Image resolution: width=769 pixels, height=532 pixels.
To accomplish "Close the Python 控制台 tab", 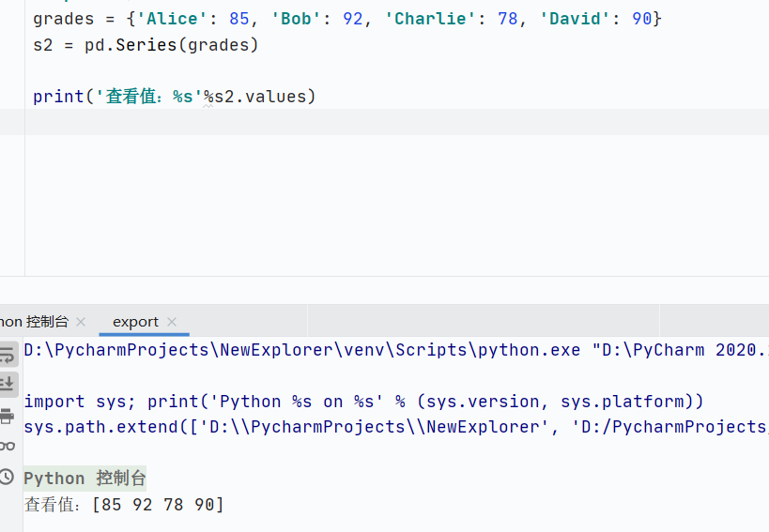I will pyautogui.click(x=81, y=322).
